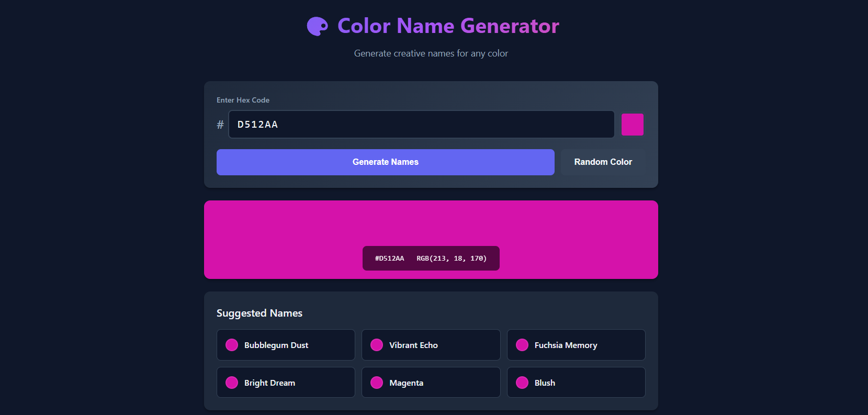This screenshot has width=868, height=415.
Task: Click the Color Name Generator title
Action: [448, 26]
